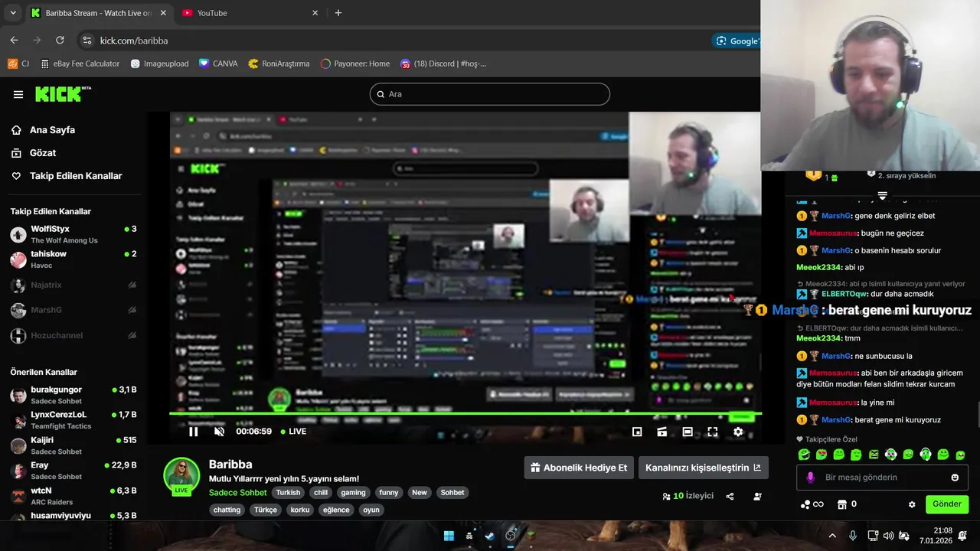This screenshot has width=980, height=551.
Task: Click Kanalınızı kişiselleştirin button
Action: [x=704, y=468]
